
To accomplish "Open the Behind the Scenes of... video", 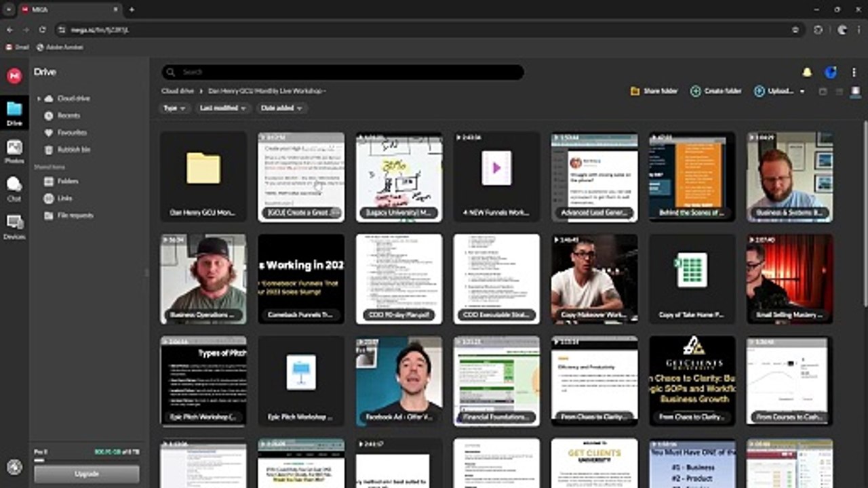I will pyautogui.click(x=692, y=176).
